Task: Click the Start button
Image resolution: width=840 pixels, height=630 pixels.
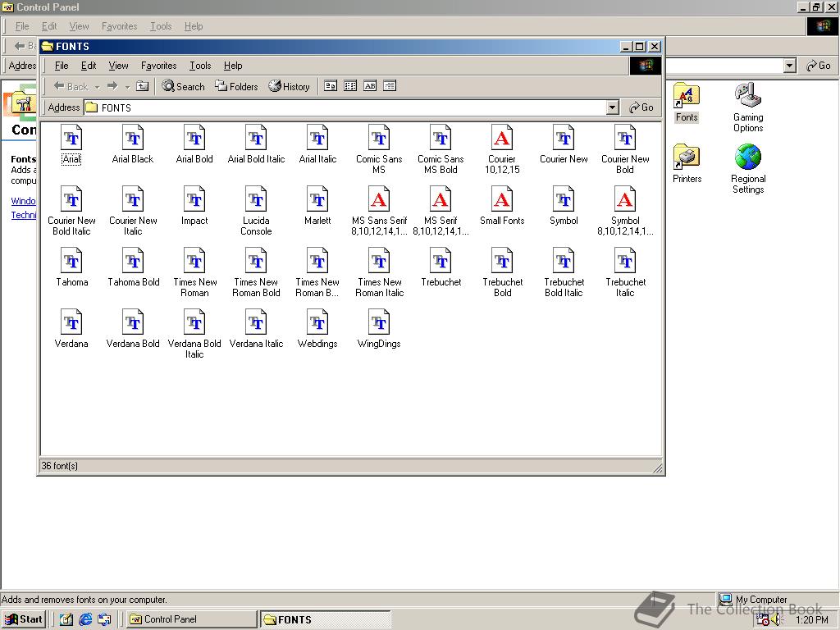Action: point(23,619)
